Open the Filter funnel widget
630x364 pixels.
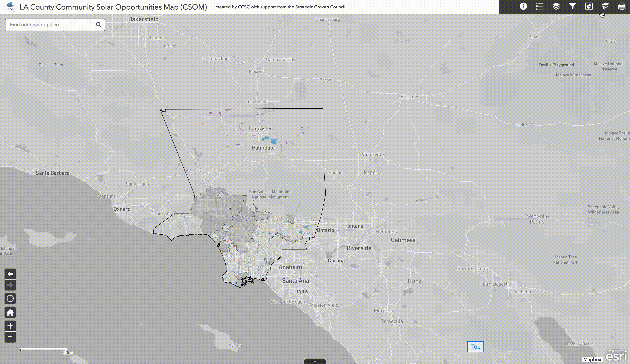[x=572, y=7]
